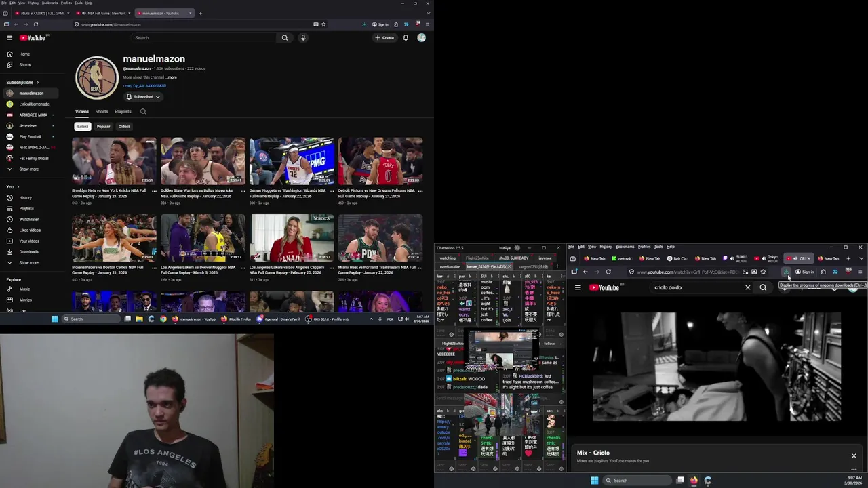Expand the Subscriptions section chevron
The height and width of the screenshot is (488, 868).
click(37, 83)
